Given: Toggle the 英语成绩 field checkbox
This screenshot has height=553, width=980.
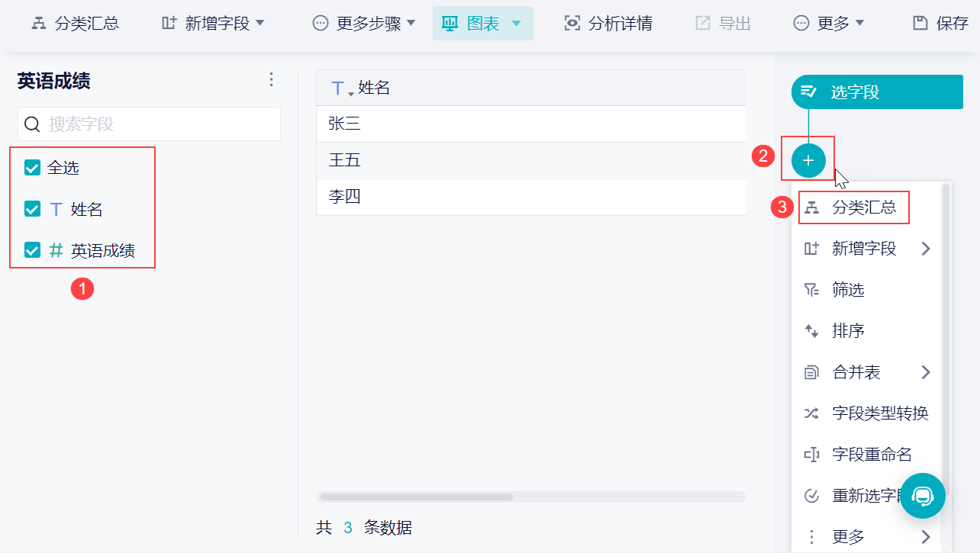Looking at the screenshot, I should 32,250.
